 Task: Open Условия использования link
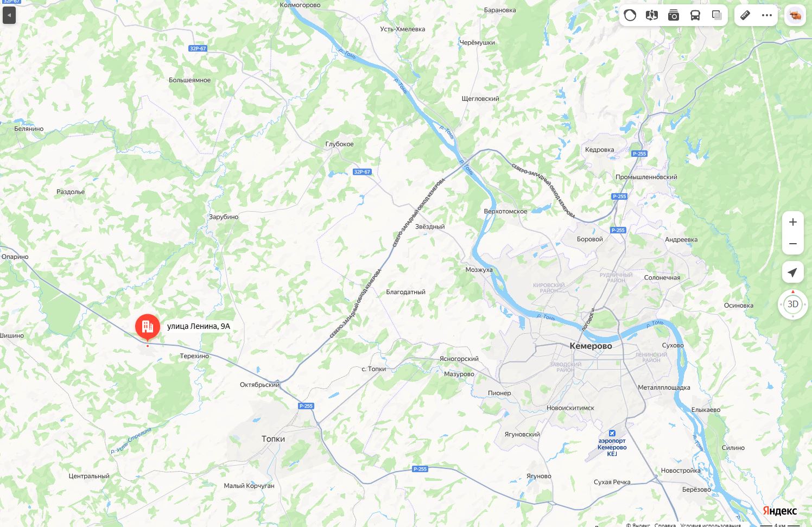tap(710, 525)
